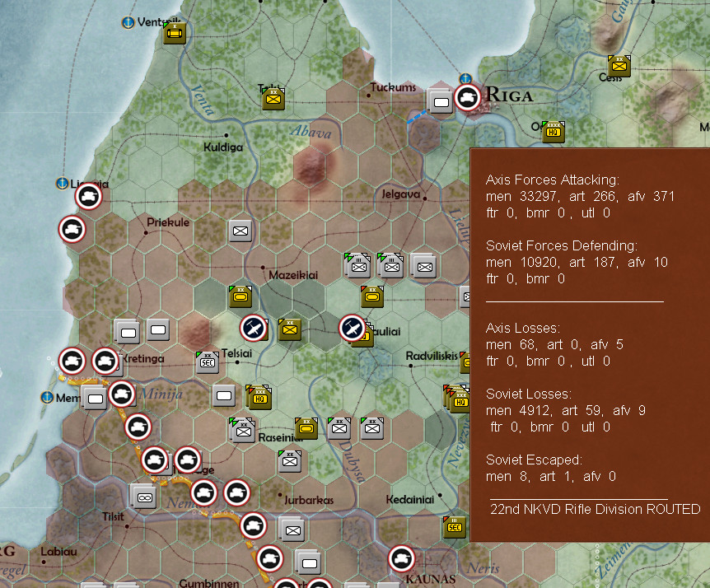Select the tank unit on coast south of Liepaja
Screen dimensions: 710x588
coord(72,230)
